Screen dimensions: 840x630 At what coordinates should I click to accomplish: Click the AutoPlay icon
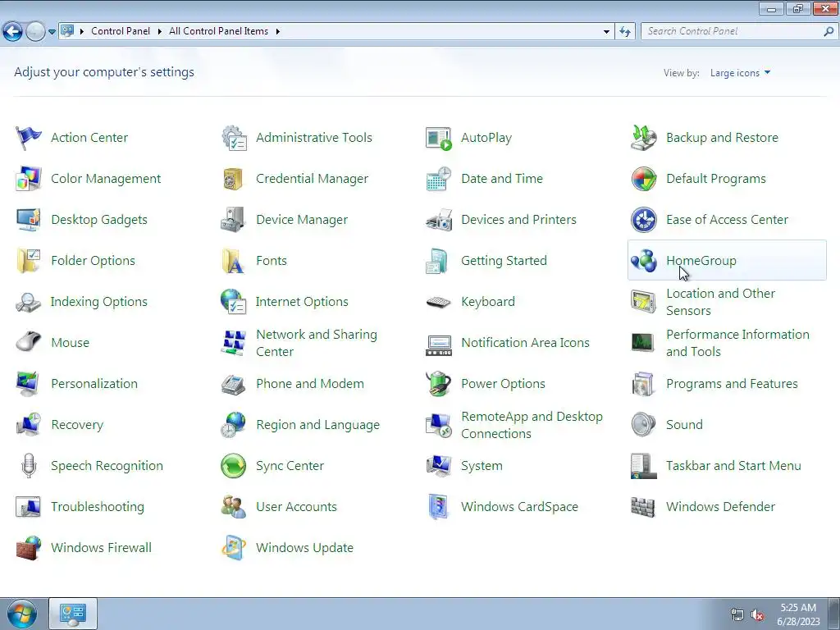pos(439,138)
